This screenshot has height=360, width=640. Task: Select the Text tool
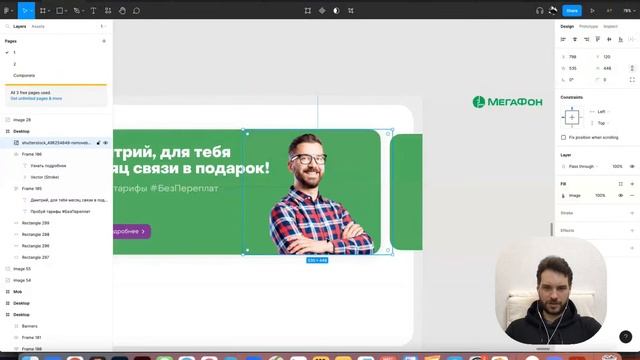pyautogui.click(x=93, y=11)
